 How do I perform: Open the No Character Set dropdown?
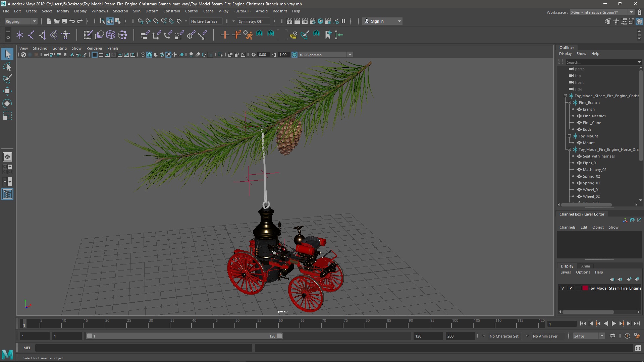point(504,336)
